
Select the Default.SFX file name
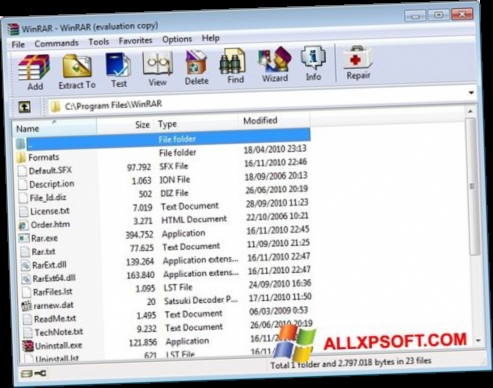point(50,171)
